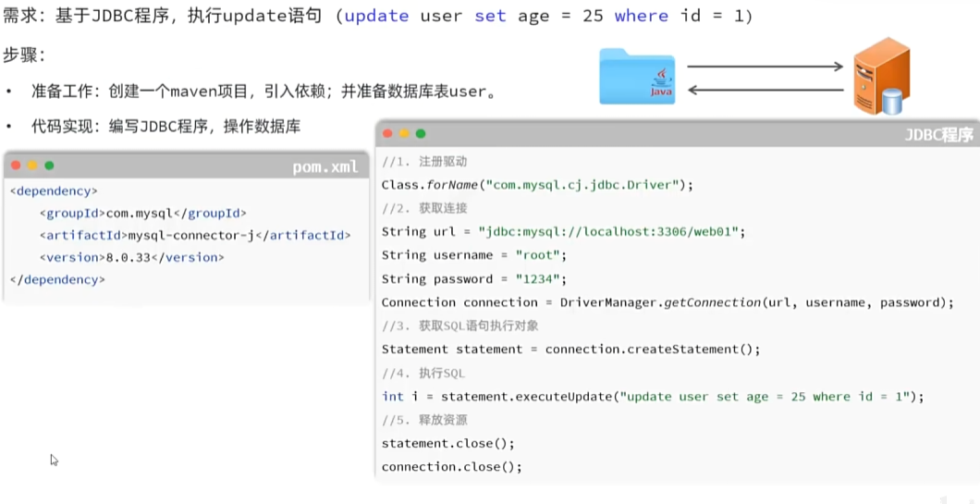This screenshot has height=504, width=980.
Task: Click the red dot on pom.xml window
Action: (x=16, y=166)
